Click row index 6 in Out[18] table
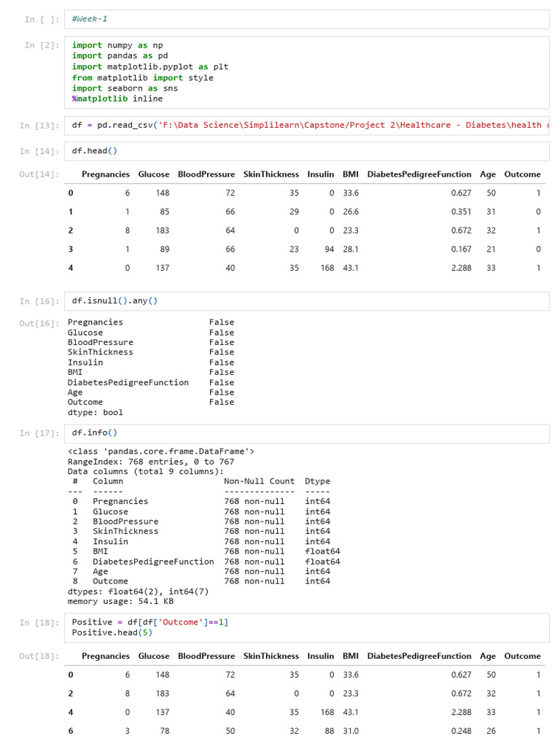 click(x=71, y=730)
